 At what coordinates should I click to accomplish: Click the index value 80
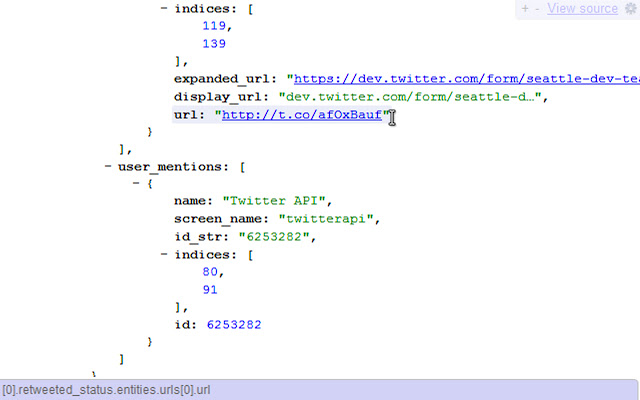[210, 272]
